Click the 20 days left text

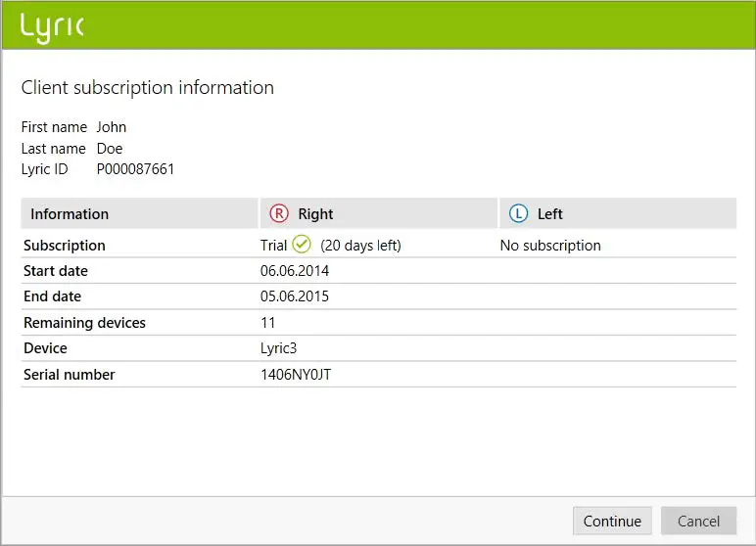tap(360, 246)
